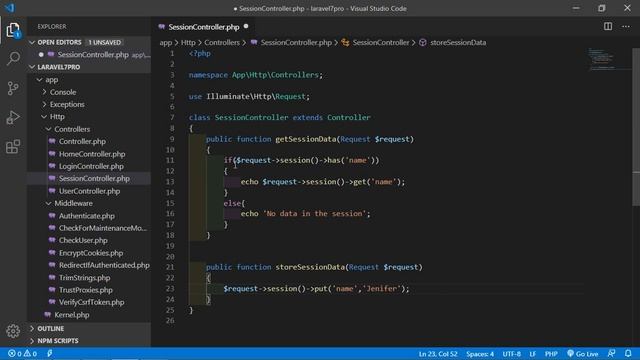Click the getSessionData function name
640x360 pixels.
point(305,139)
